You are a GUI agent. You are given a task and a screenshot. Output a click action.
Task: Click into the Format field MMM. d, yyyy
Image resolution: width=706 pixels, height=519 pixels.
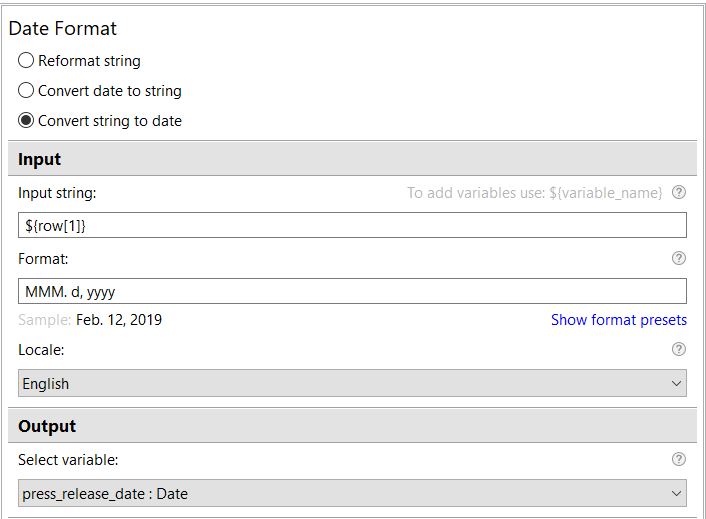pyautogui.click(x=352, y=291)
